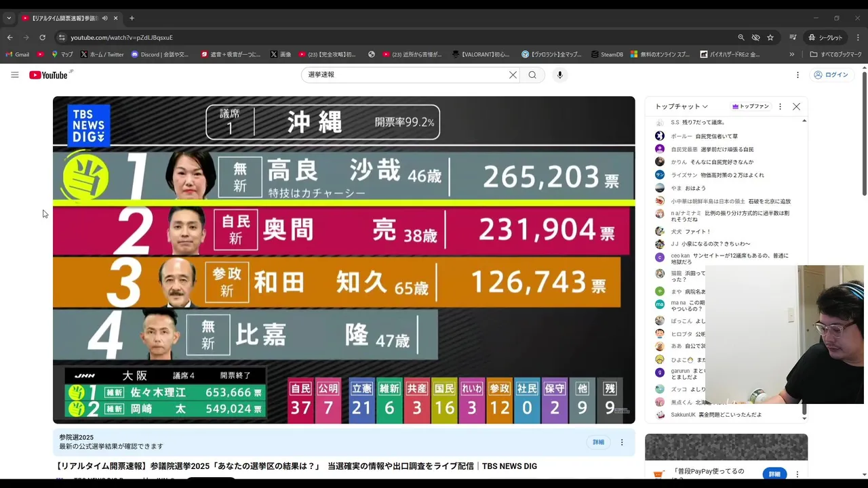Start voice search with microphone icon
868x488 pixels.
tap(559, 75)
